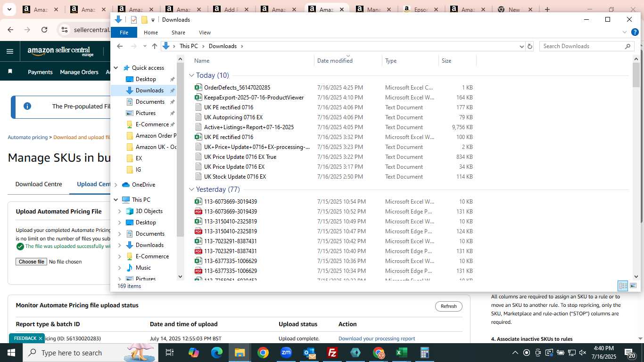The height and width of the screenshot is (362, 644).
Task: Open Excel from the taskbar
Action: (x=402, y=353)
